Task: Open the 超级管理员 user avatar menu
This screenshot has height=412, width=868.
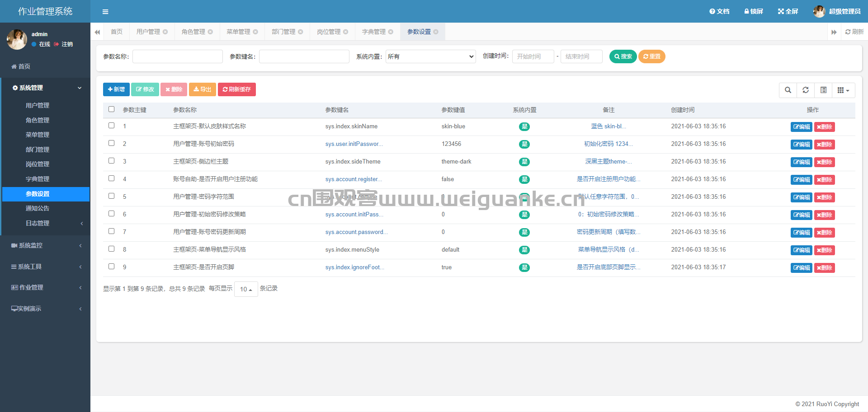Action: 837,11
